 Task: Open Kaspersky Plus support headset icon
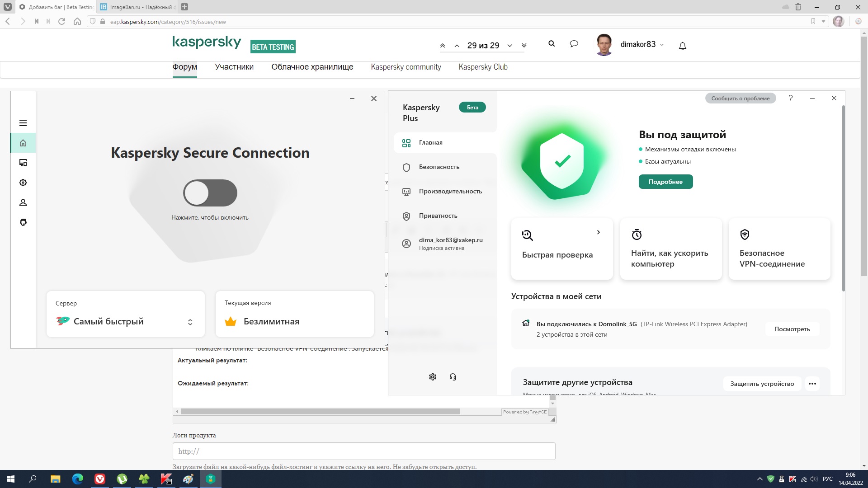[x=453, y=377]
